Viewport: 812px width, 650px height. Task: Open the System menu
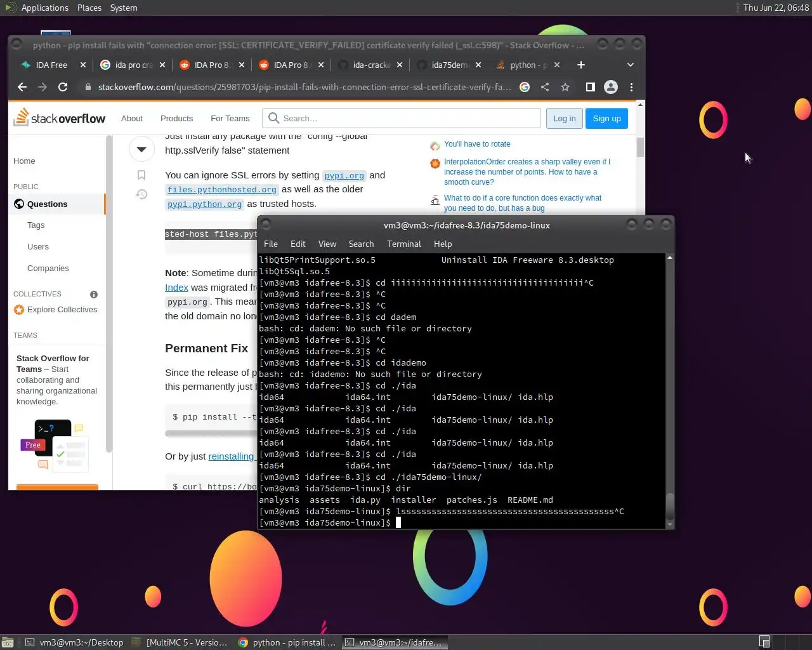coord(124,8)
